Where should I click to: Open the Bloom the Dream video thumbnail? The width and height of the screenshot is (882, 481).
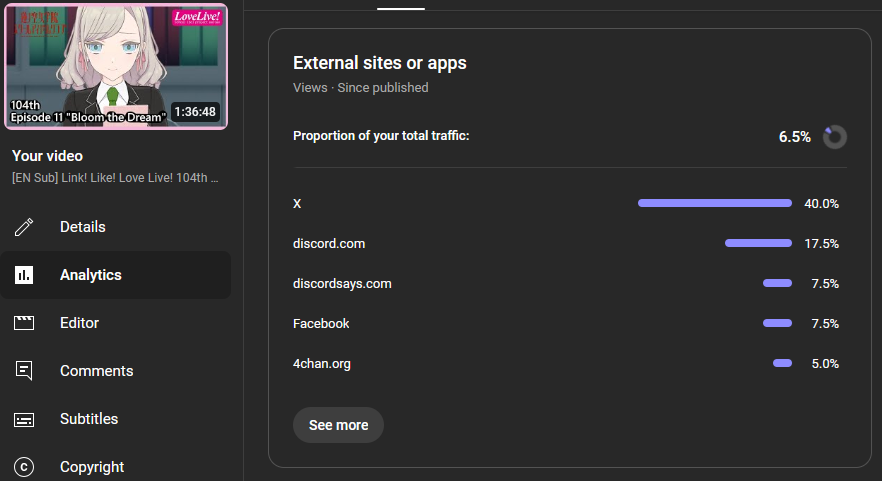(x=116, y=66)
